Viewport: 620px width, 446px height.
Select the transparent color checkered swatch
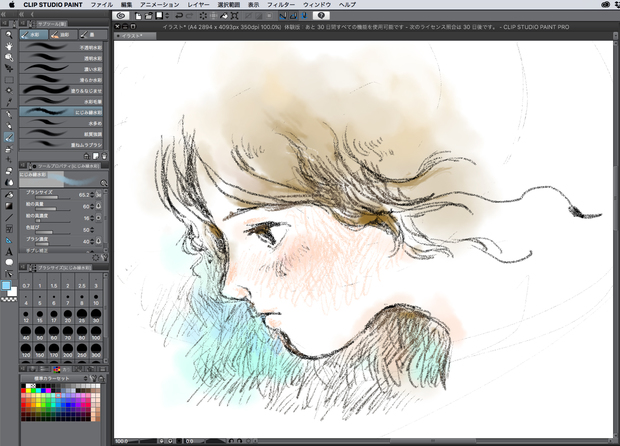pyautogui.click(x=8, y=299)
